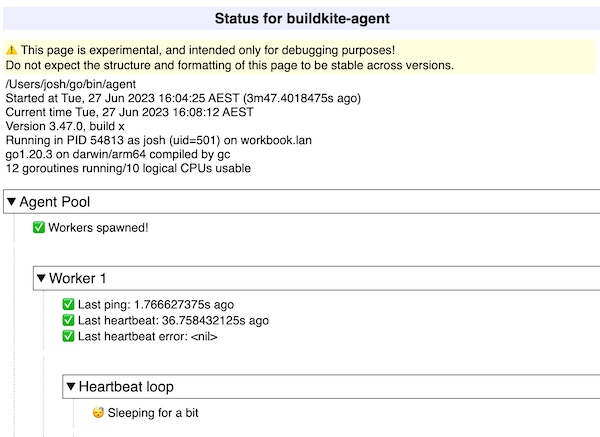Click the yellow warning triangle icon
Viewport: 600px width, 437px height.
[x=11, y=50]
